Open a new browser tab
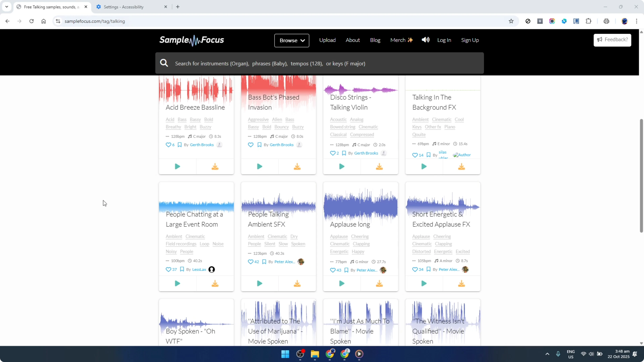 coord(178,7)
